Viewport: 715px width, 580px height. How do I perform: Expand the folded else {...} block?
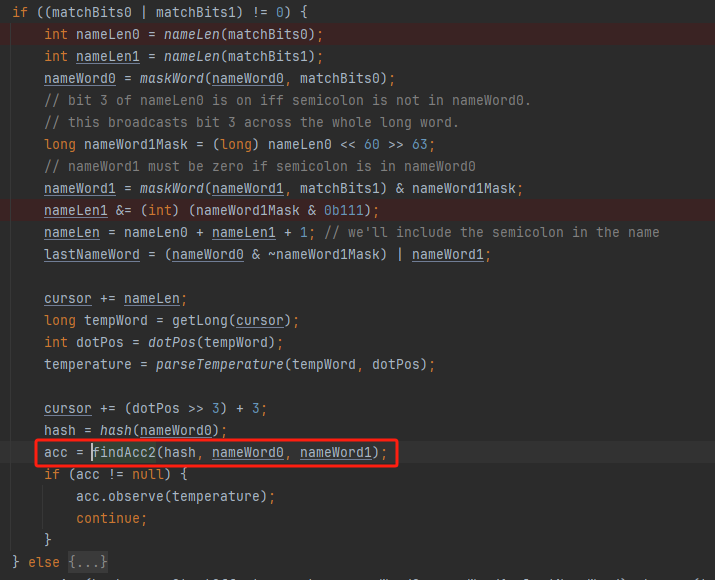(88, 562)
